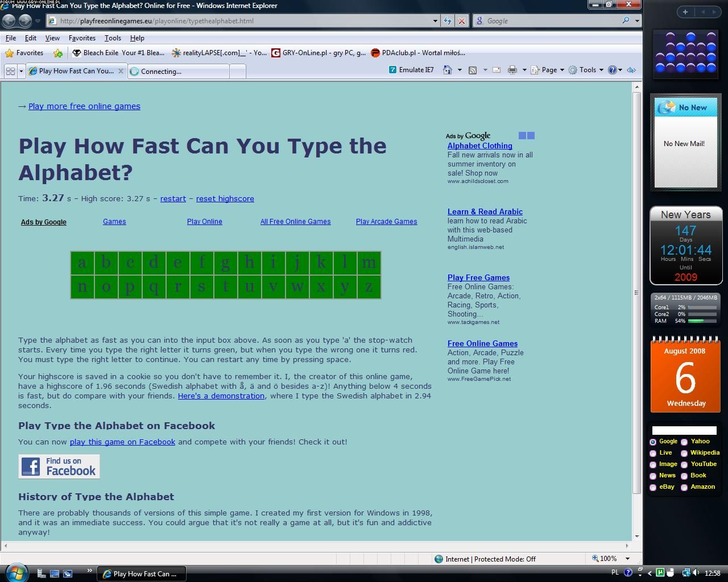Click the restart link next to high score

point(173,198)
